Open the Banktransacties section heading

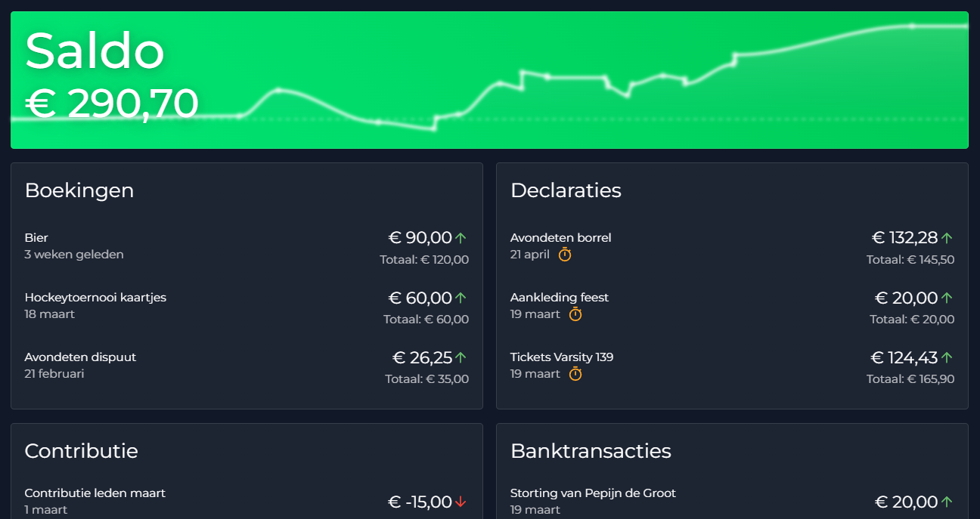(591, 451)
